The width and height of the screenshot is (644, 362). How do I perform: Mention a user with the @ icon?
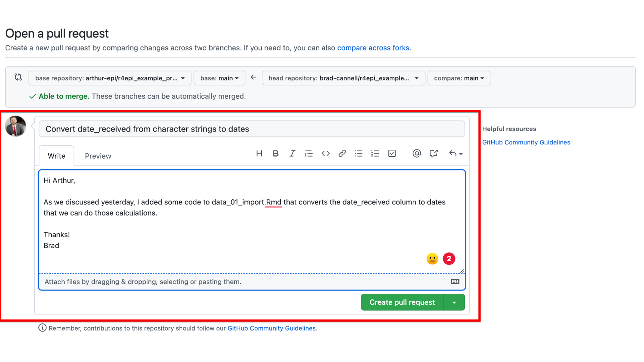coord(417,154)
